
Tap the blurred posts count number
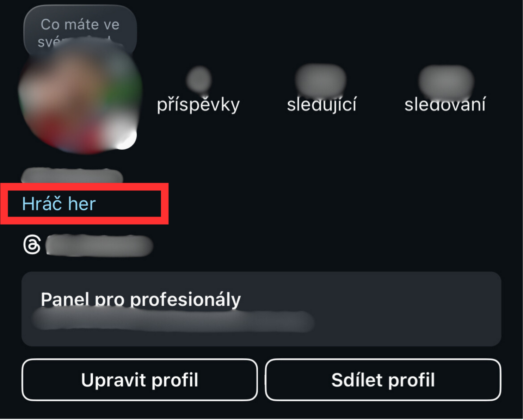click(199, 79)
